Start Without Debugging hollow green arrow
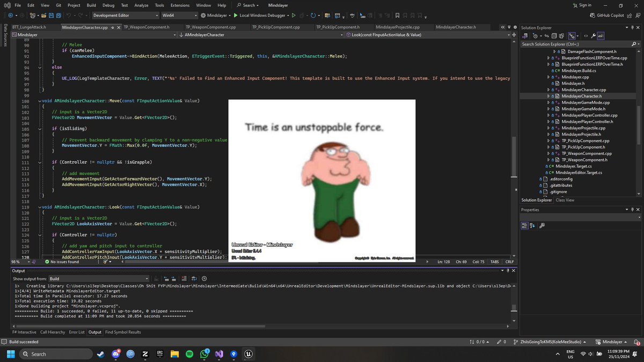This screenshot has width=644, height=362. 294,16
